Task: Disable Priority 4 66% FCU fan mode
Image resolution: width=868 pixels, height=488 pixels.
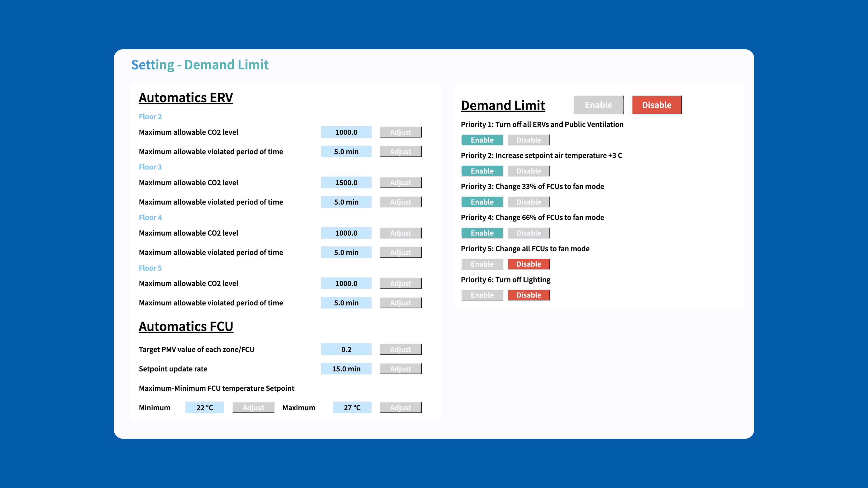Action: [528, 233]
